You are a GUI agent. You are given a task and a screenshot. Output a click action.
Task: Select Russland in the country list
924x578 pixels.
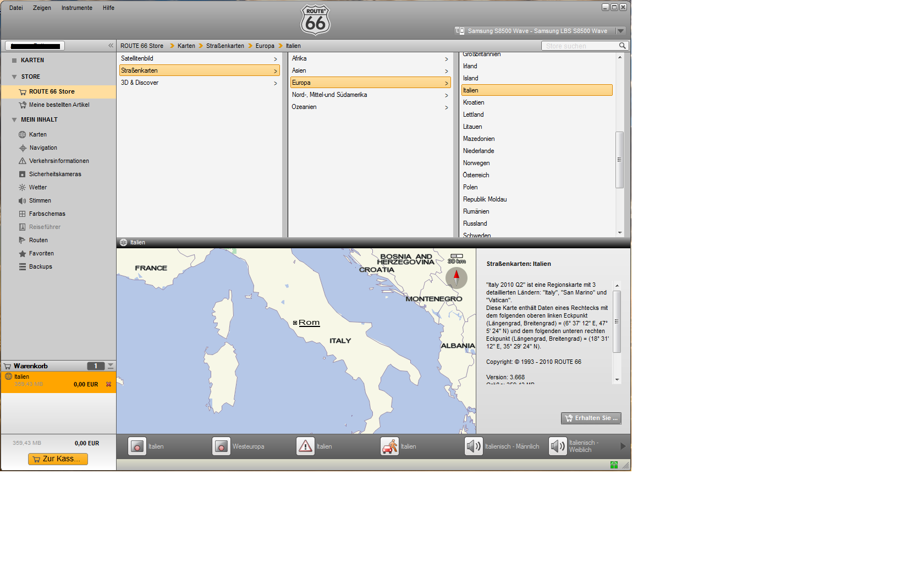[x=537, y=223]
